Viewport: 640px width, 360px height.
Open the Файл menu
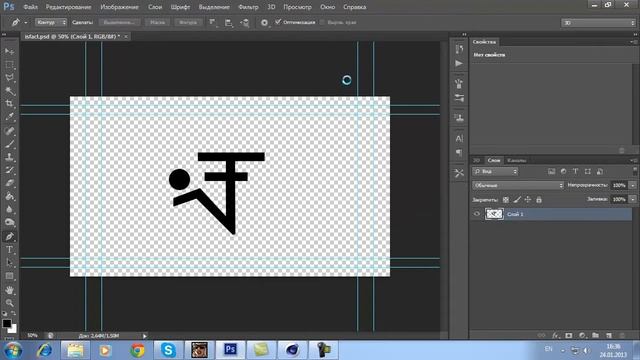[x=31, y=7]
